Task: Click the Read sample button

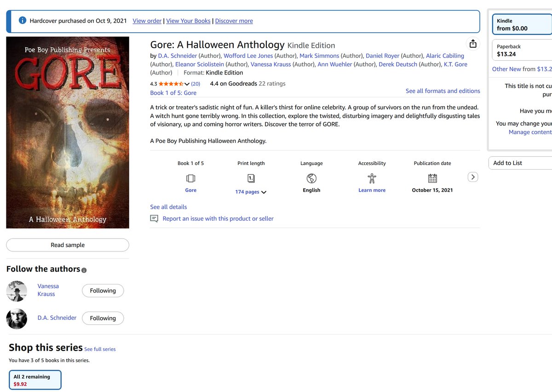Action: (x=68, y=245)
